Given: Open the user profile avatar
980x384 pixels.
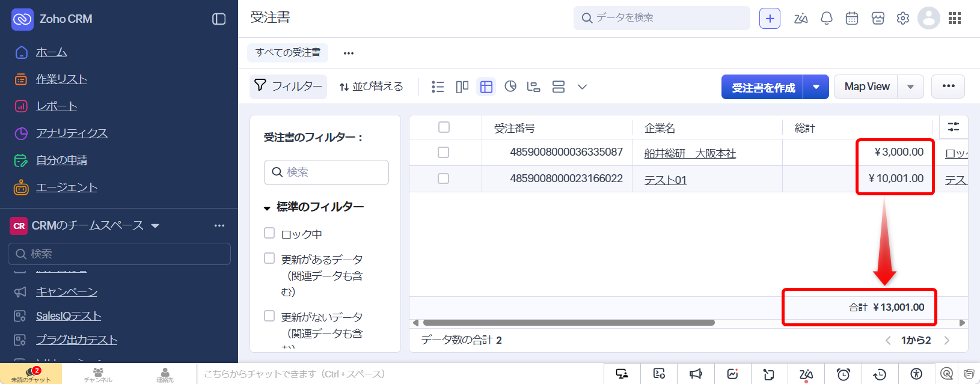Looking at the screenshot, I should (x=929, y=18).
